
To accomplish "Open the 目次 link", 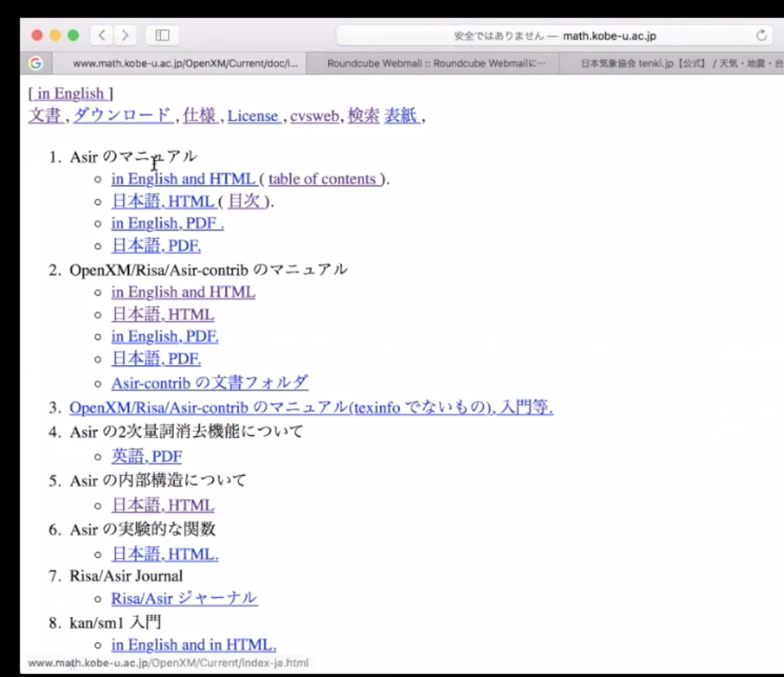I will (x=245, y=201).
